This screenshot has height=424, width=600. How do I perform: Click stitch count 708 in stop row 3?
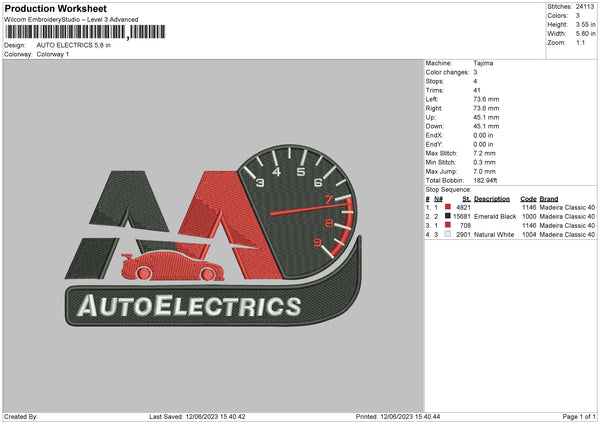(465, 225)
